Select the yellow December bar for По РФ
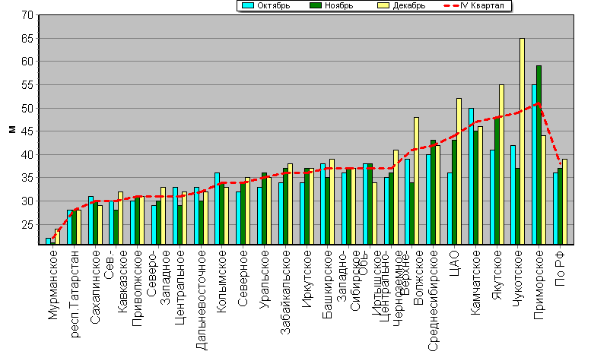The height and width of the screenshot is (364, 591). [564, 202]
